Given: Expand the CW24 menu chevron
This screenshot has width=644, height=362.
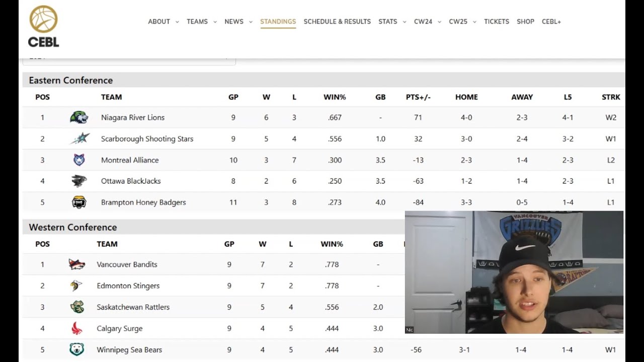Looking at the screenshot, I should [x=439, y=22].
